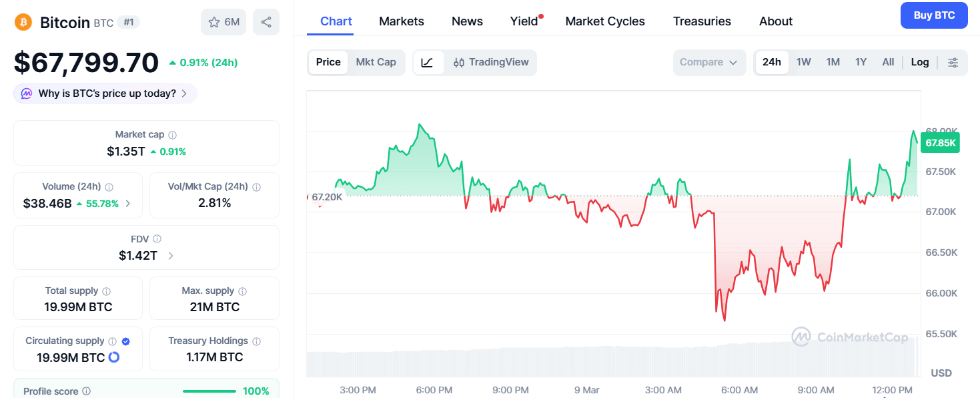Switch to the Markets tab

tap(401, 21)
